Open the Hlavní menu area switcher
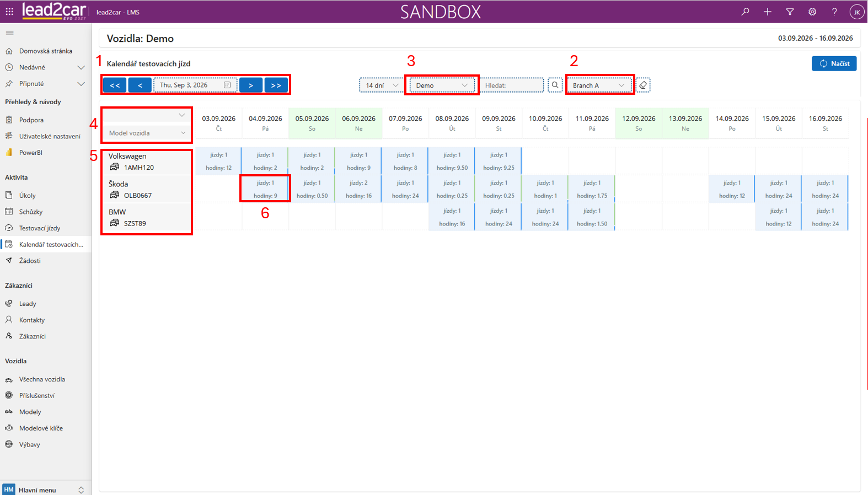Screen dimensions: 868x495 coord(46,489)
